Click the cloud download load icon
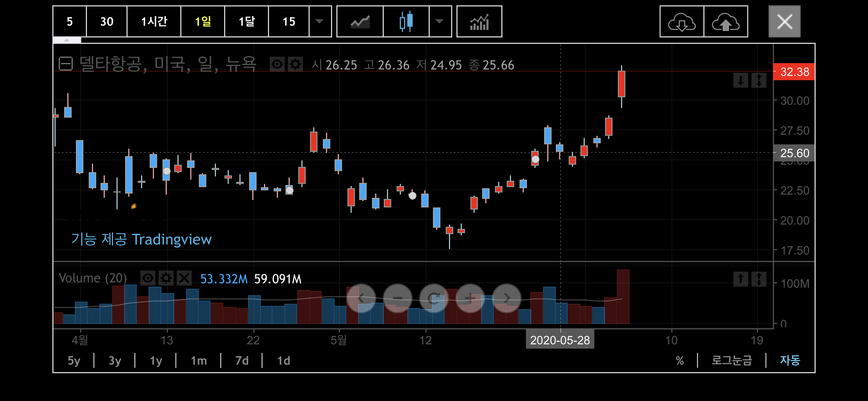 pyautogui.click(x=682, y=21)
